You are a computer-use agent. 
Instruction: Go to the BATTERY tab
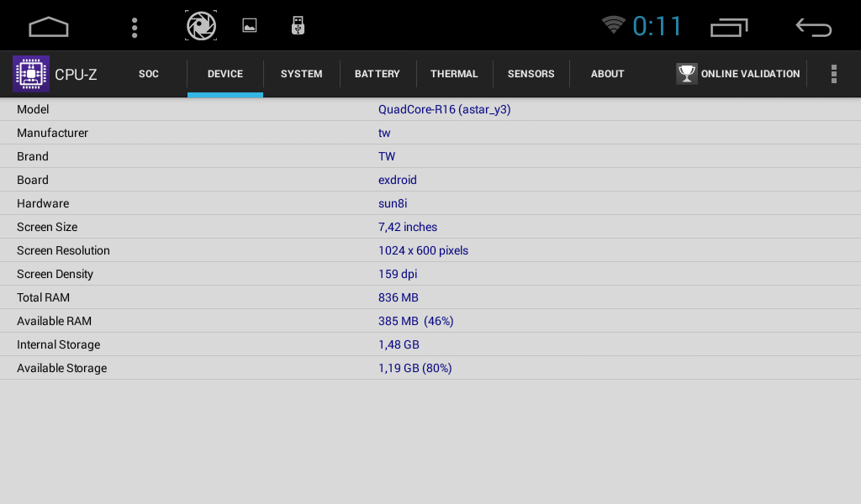(378, 74)
